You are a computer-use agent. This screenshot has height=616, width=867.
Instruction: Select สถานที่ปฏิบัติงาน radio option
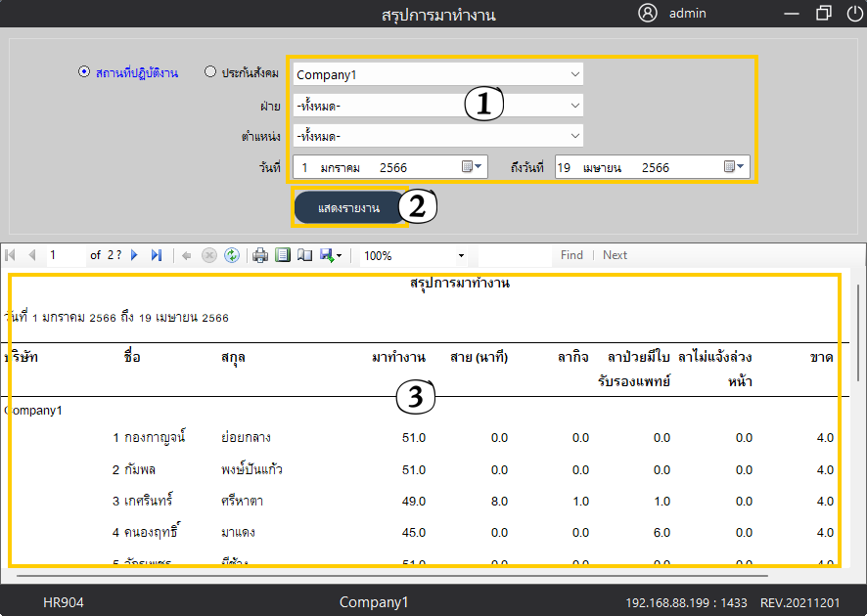(x=84, y=71)
